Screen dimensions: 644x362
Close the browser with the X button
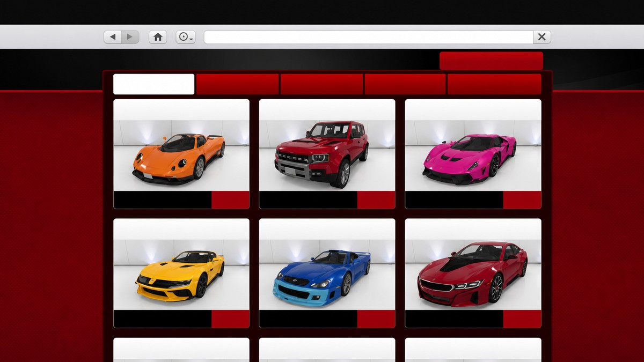(x=542, y=37)
